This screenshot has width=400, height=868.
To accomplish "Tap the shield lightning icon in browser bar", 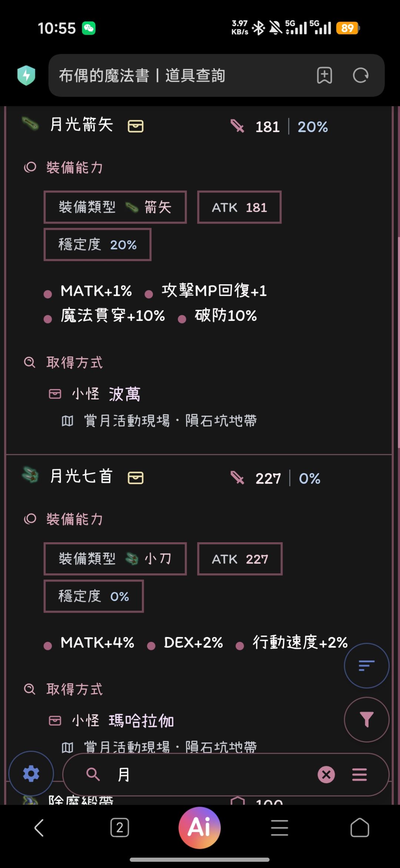I will click(x=26, y=75).
